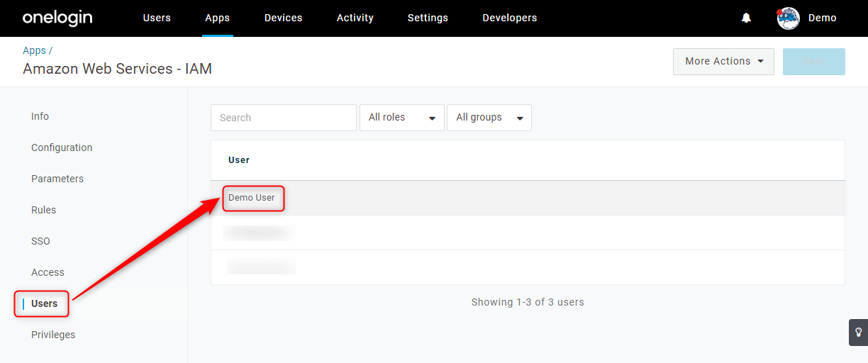This screenshot has height=363, width=868.
Task: Select Demo User in the list
Action: [x=252, y=198]
